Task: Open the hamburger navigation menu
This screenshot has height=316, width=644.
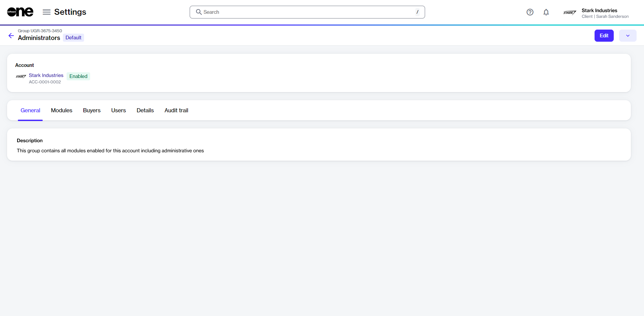Action: pos(46,12)
